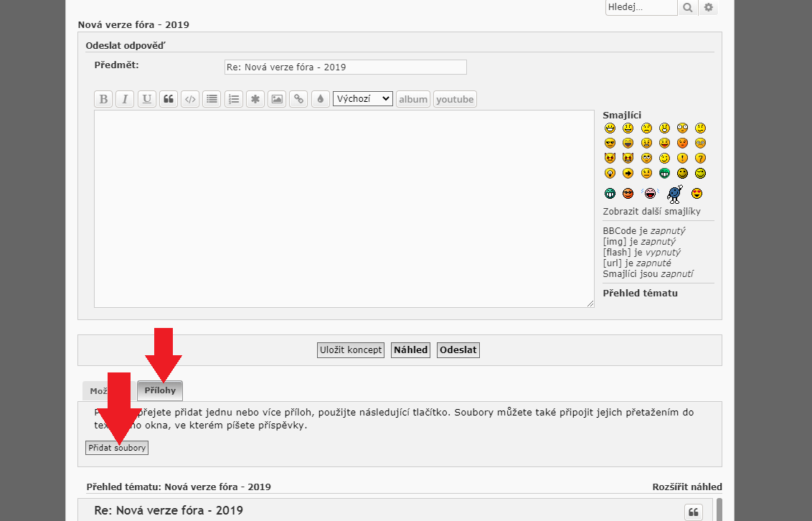The height and width of the screenshot is (521, 812).
Task: Switch to the Přílohy tab
Action: pos(160,390)
